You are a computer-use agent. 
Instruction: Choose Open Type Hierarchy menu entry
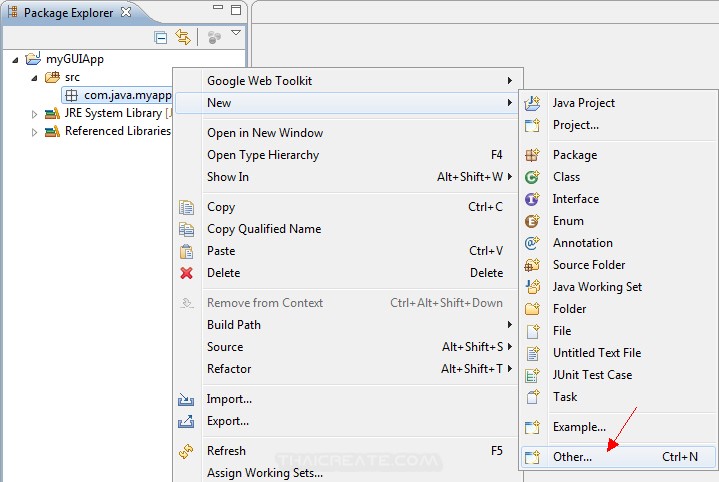(262, 155)
